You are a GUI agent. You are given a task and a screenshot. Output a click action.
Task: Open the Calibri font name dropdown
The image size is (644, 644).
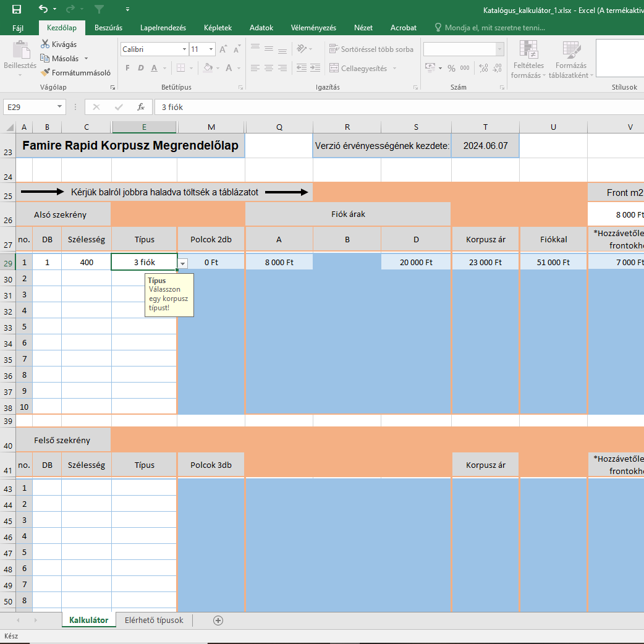point(184,49)
